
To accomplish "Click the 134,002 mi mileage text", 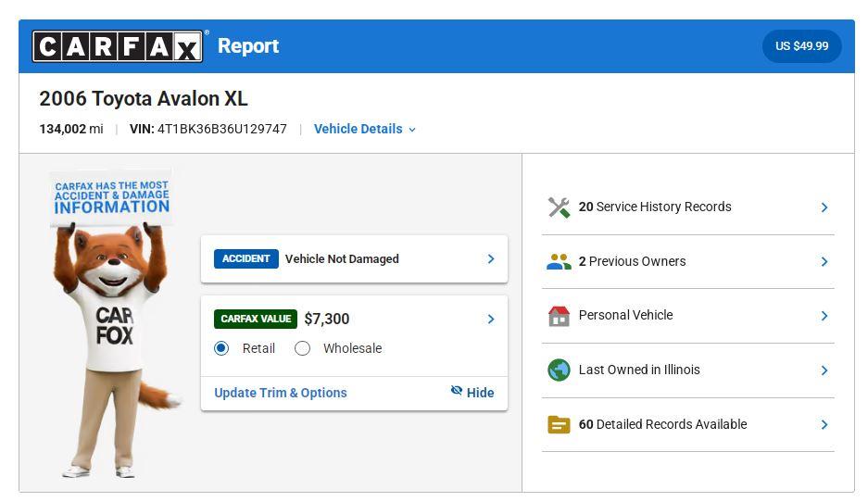I will [70, 129].
